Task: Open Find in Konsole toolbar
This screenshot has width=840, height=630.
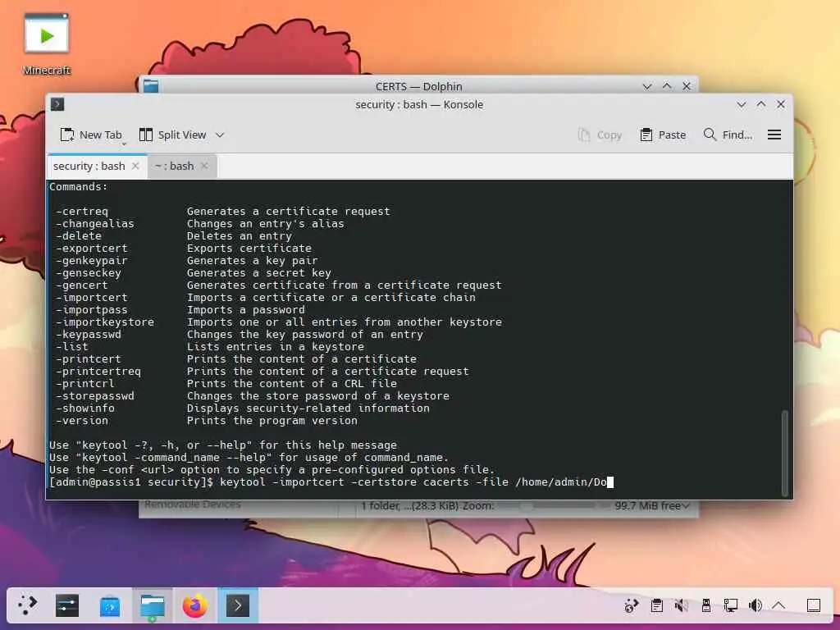Action: click(728, 135)
